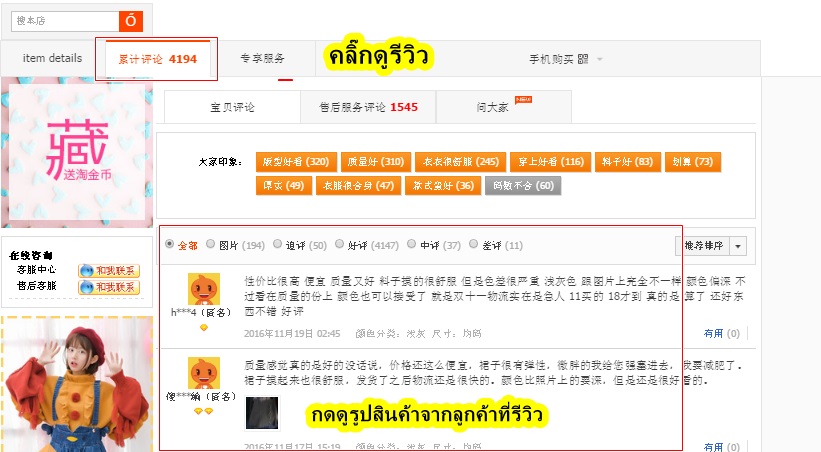This screenshot has height=452, width=821.
Task: Expand the 手机购买 dropdown arrow
Action: point(600,59)
